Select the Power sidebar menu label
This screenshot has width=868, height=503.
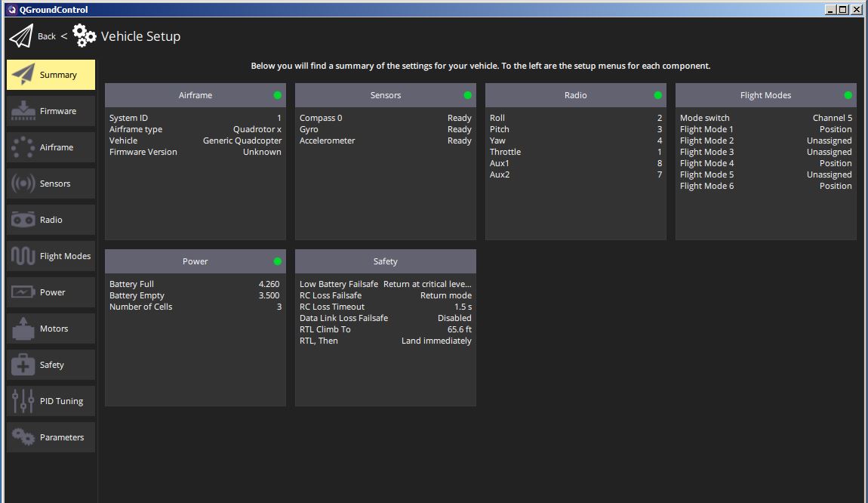point(53,292)
